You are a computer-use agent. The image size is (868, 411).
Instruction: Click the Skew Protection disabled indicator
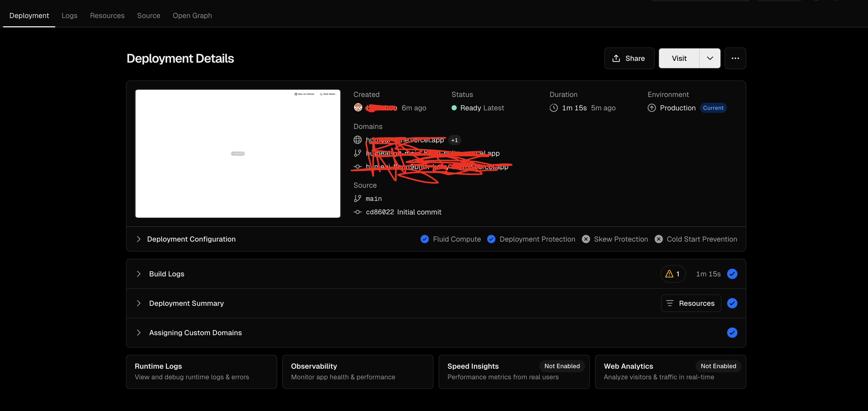pos(586,239)
